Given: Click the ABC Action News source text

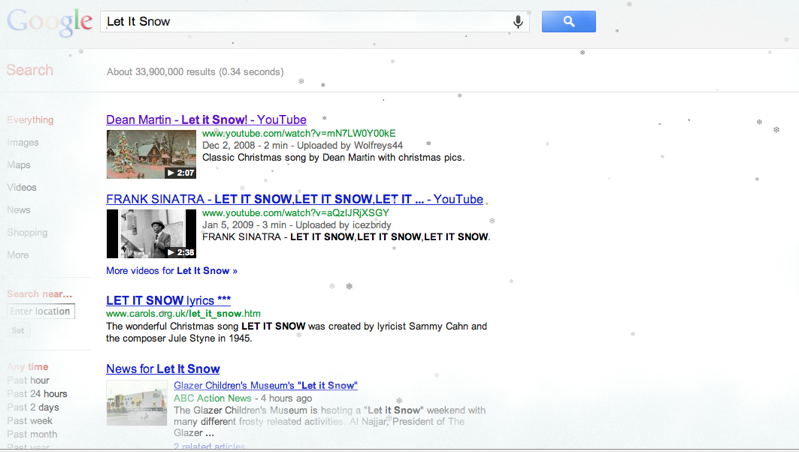Looking at the screenshot, I should (212, 398).
